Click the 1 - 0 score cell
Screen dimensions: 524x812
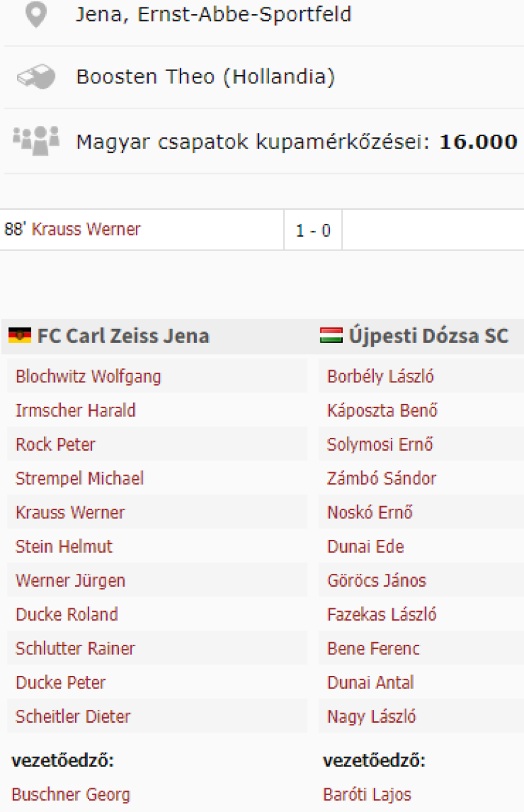point(313,230)
